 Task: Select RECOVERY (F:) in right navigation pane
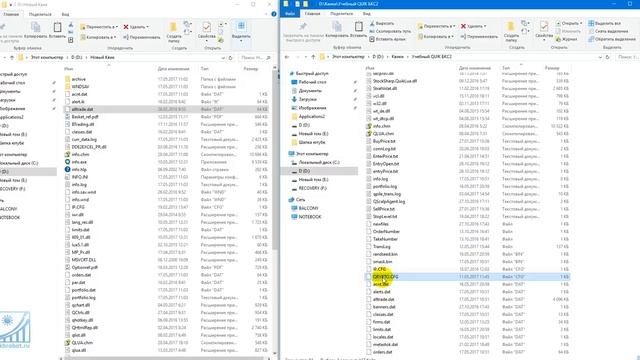(312, 188)
